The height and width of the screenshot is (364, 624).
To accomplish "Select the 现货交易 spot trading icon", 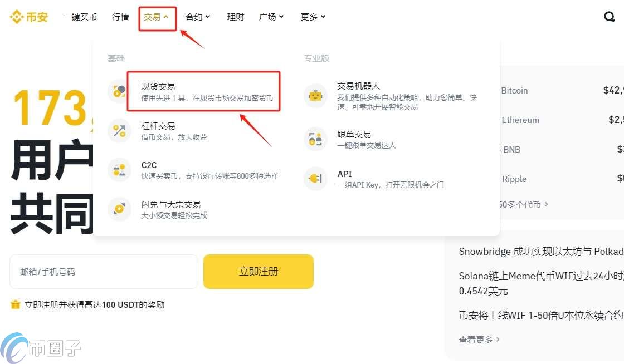I will 119,92.
